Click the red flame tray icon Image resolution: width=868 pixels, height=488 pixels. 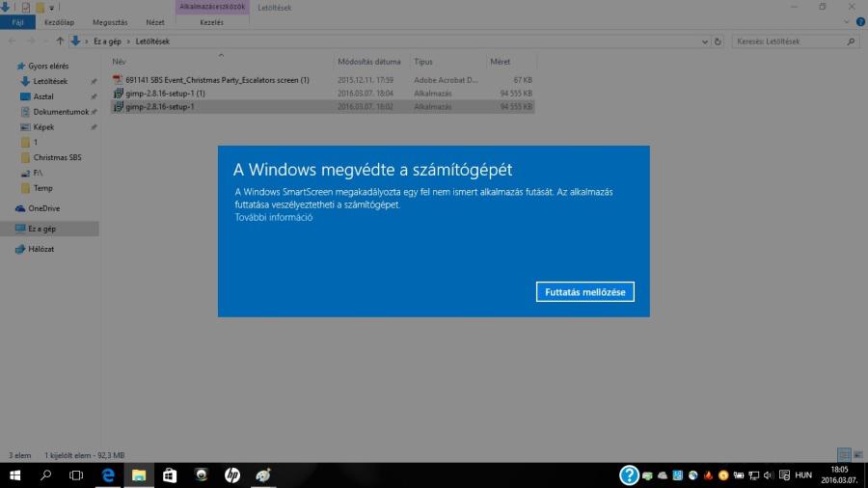click(708, 475)
